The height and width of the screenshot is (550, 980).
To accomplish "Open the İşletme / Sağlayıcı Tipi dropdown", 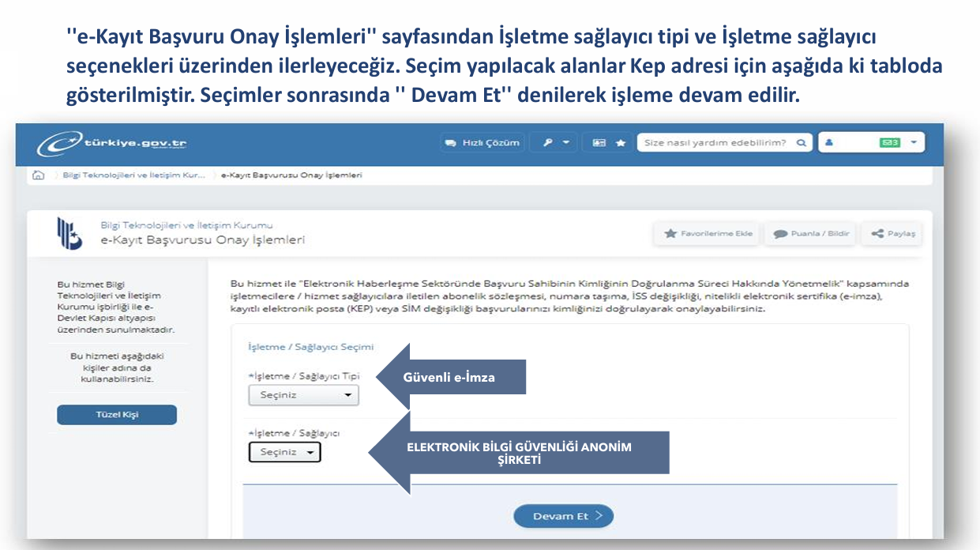I will click(x=303, y=395).
